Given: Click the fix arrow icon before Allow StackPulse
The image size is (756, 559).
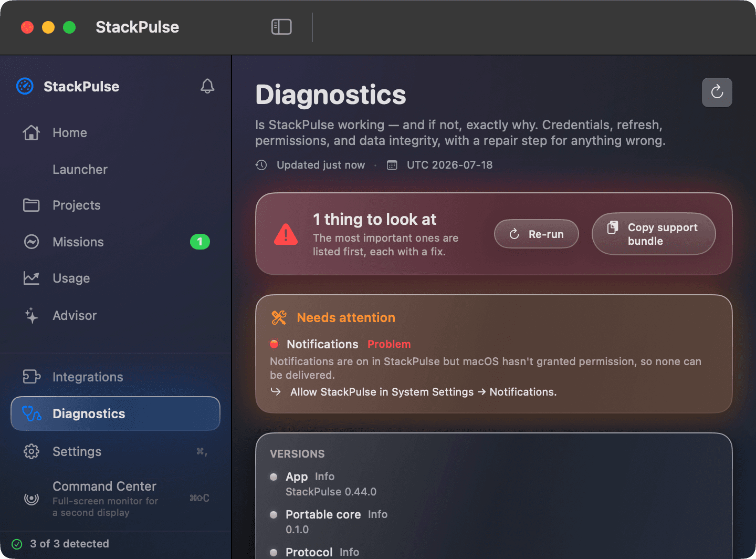Looking at the screenshot, I should click(276, 391).
